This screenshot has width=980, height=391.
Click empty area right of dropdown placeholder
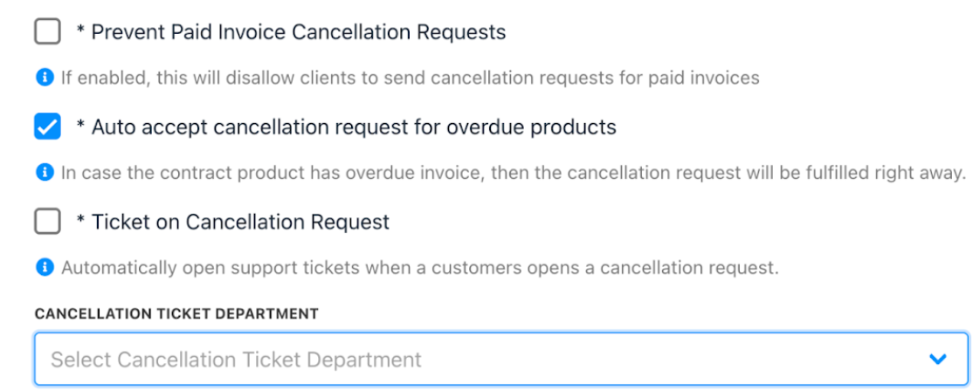675,360
